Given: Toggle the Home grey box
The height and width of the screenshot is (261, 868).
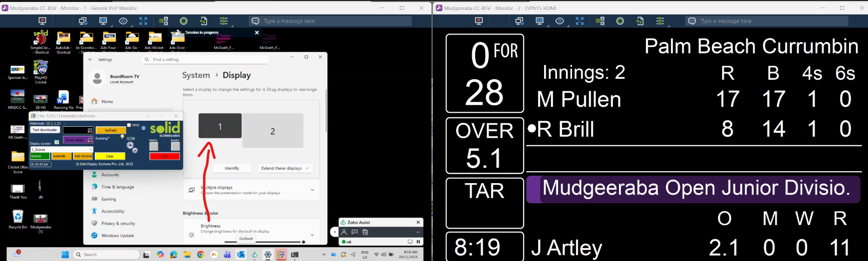Looking at the screenshot, I should coord(153,146).
